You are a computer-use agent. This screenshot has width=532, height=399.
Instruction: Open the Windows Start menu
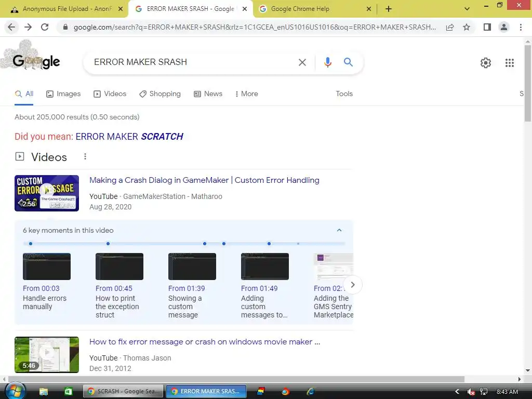point(15,391)
